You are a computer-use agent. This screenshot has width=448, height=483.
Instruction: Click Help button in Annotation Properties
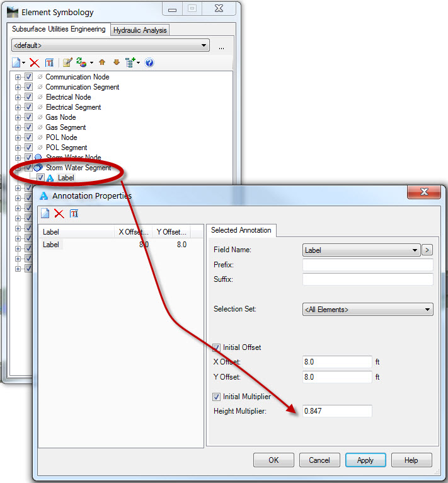click(411, 460)
